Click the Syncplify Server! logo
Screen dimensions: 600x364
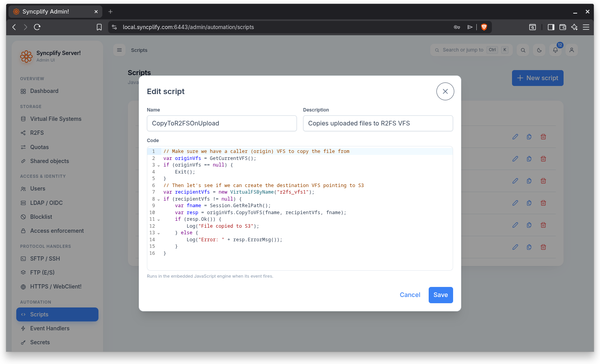pyautogui.click(x=26, y=57)
